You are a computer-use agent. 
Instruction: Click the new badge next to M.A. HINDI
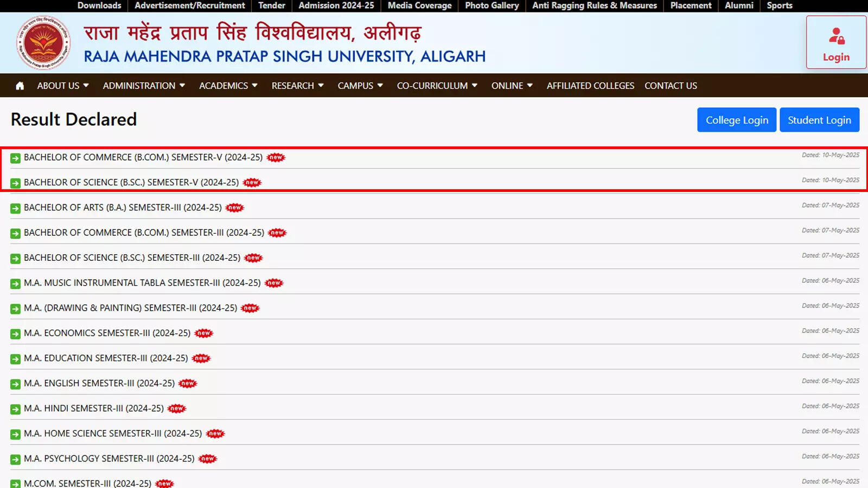pyautogui.click(x=177, y=409)
